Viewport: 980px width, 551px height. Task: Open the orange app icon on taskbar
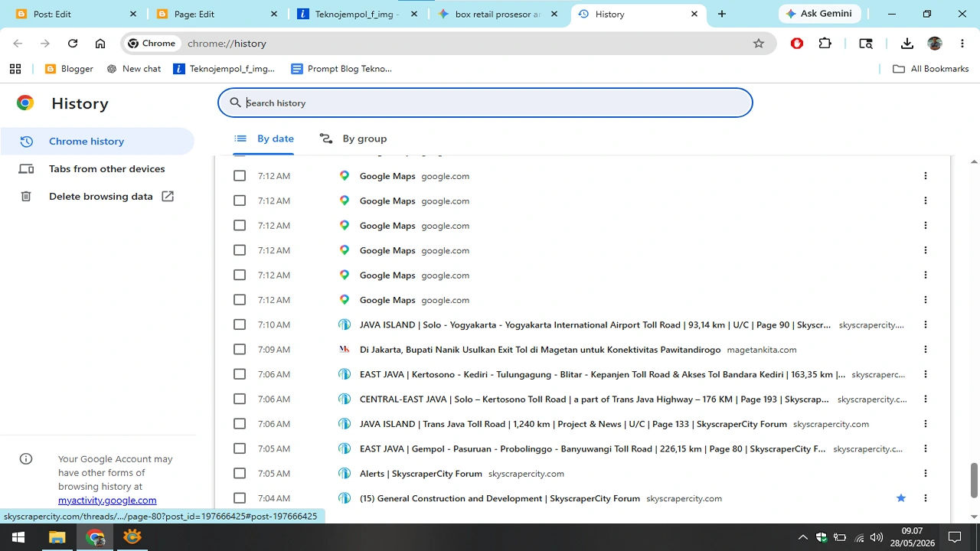pyautogui.click(x=132, y=537)
